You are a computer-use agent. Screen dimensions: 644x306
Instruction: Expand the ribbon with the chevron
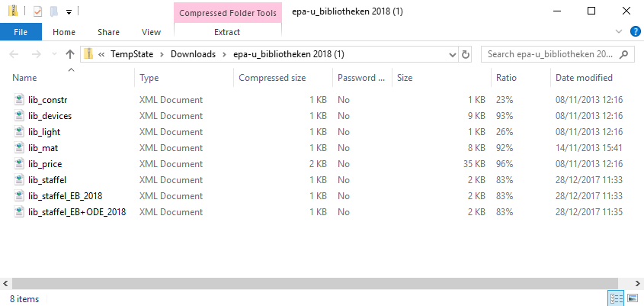click(619, 31)
